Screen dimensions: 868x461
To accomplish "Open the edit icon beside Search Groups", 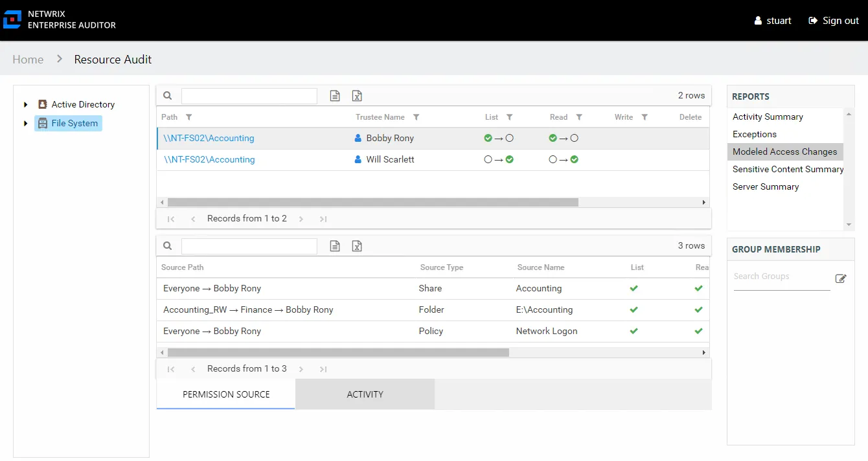I will 841,278.
